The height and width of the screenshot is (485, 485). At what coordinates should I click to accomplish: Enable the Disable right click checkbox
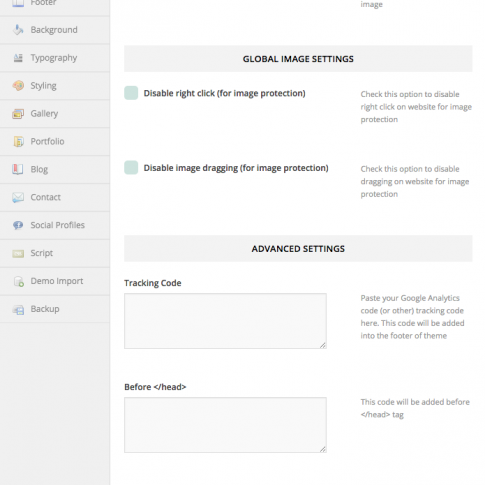click(131, 93)
